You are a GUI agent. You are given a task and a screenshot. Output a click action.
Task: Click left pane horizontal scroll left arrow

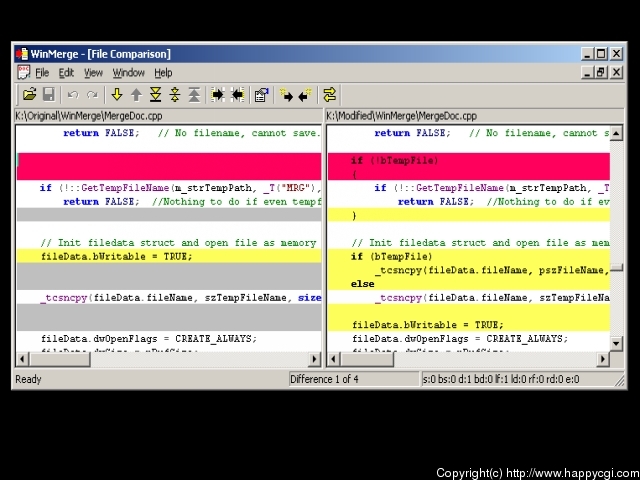pyautogui.click(x=22, y=359)
